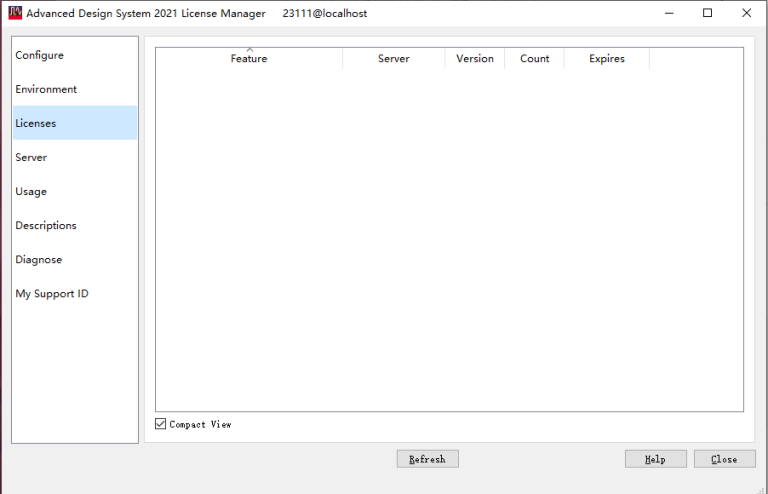Click the Close button at bottom right

click(x=724, y=459)
